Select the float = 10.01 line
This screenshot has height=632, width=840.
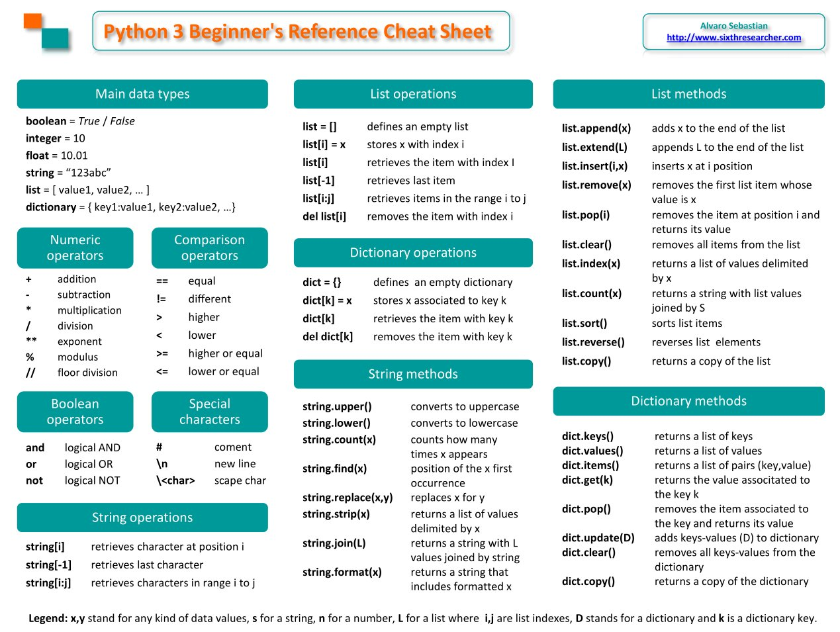(57, 156)
